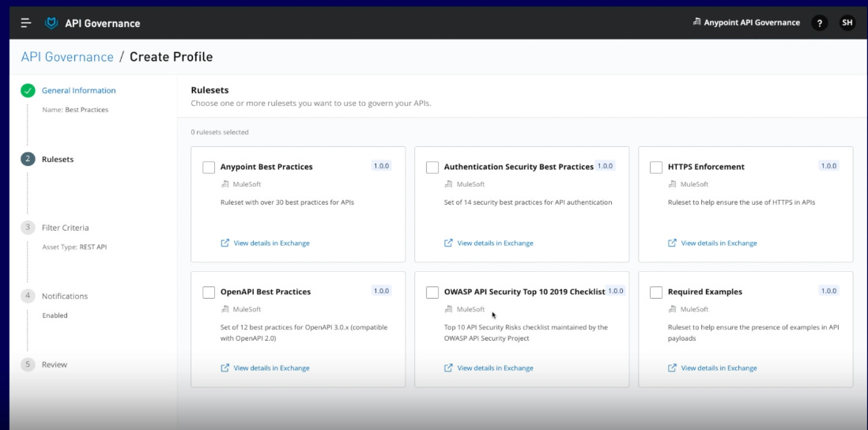Screen dimensions: 868x430
Task: Click the green General Information checkmark icon
Action: (28, 91)
